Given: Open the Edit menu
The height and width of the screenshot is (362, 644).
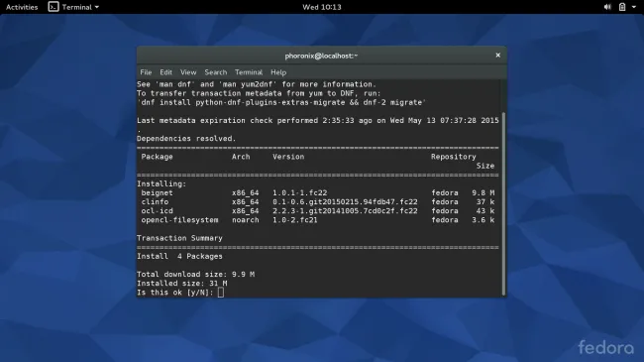Looking at the screenshot, I should pos(165,72).
